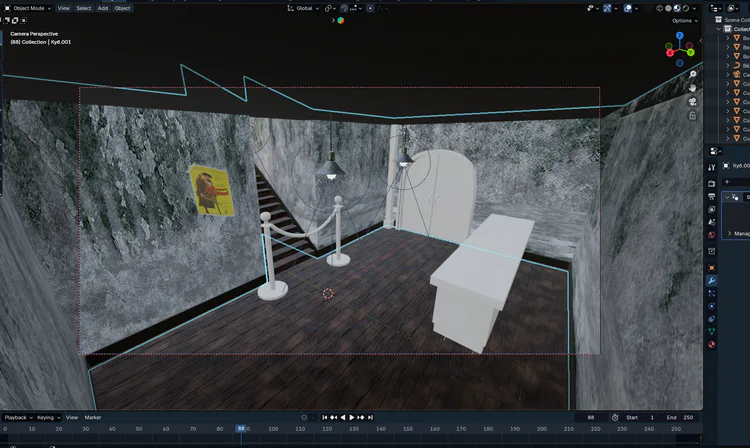The image size is (750, 448).
Task: Toggle lock camera to view icon
Action: 693,116
